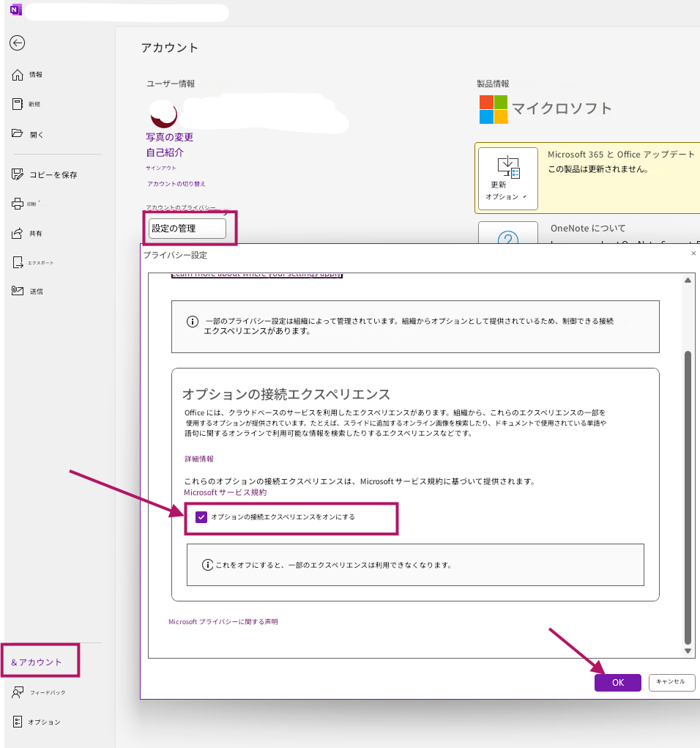Select the フィードバック menu item
Viewport: 700px width, 748px height.
coord(48,692)
